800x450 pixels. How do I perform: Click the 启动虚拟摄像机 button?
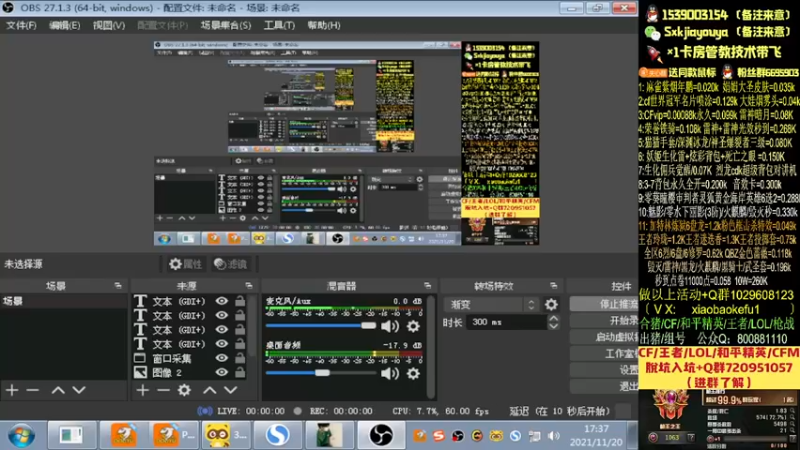(x=604, y=337)
